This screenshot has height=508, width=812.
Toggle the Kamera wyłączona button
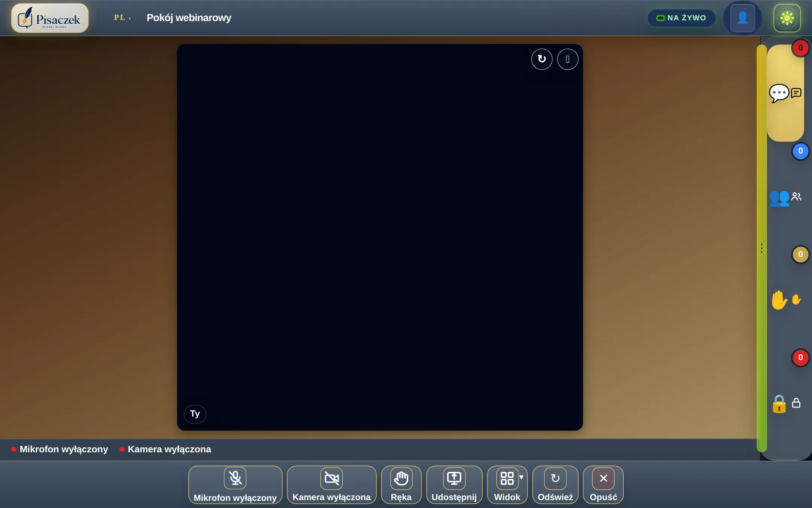pos(332,485)
